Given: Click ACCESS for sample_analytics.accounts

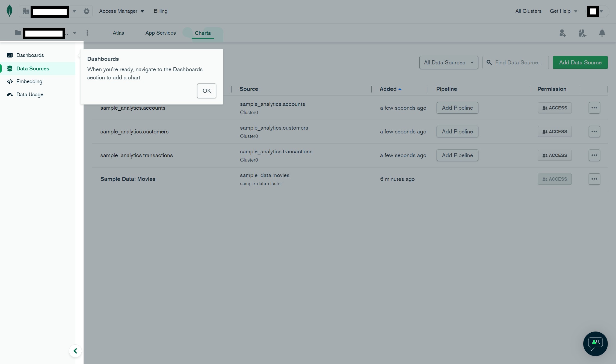Looking at the screenshot, I should coord(555,108).
